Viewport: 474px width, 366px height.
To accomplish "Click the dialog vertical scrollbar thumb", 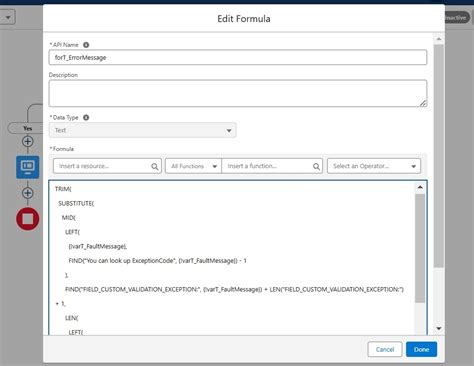I will [439, 156].
